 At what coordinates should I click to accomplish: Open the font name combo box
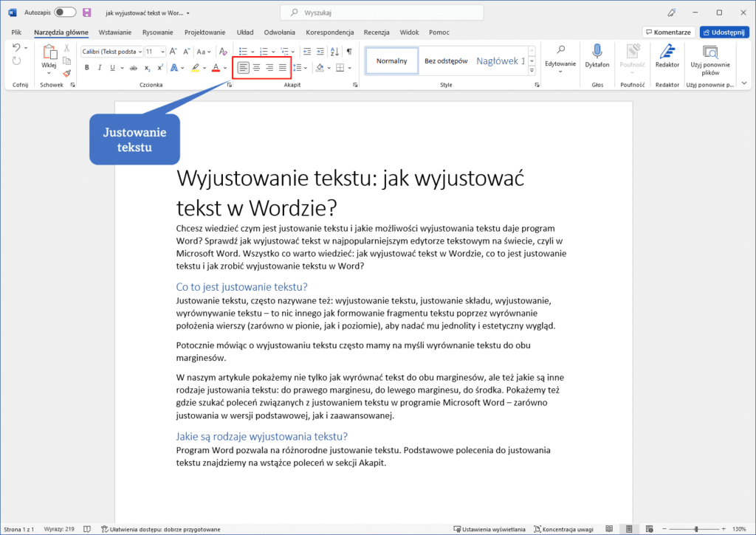tap(112, 52)
